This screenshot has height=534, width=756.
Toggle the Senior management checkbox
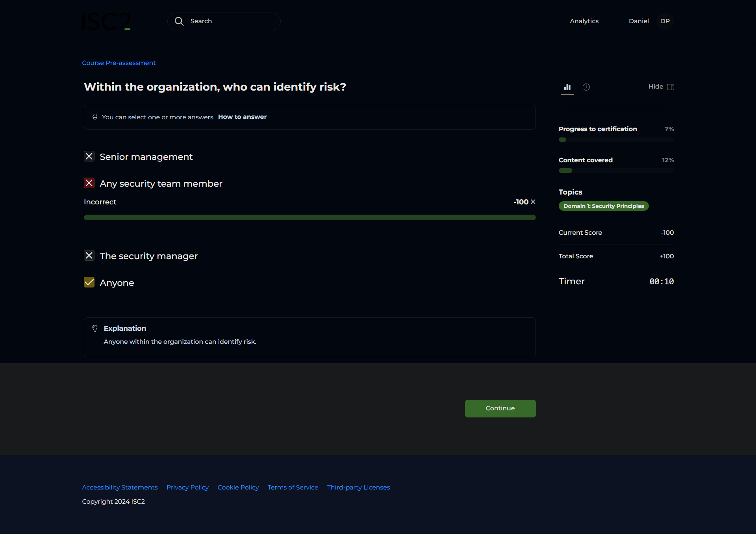pyautogui.click(x=89, y=156)
